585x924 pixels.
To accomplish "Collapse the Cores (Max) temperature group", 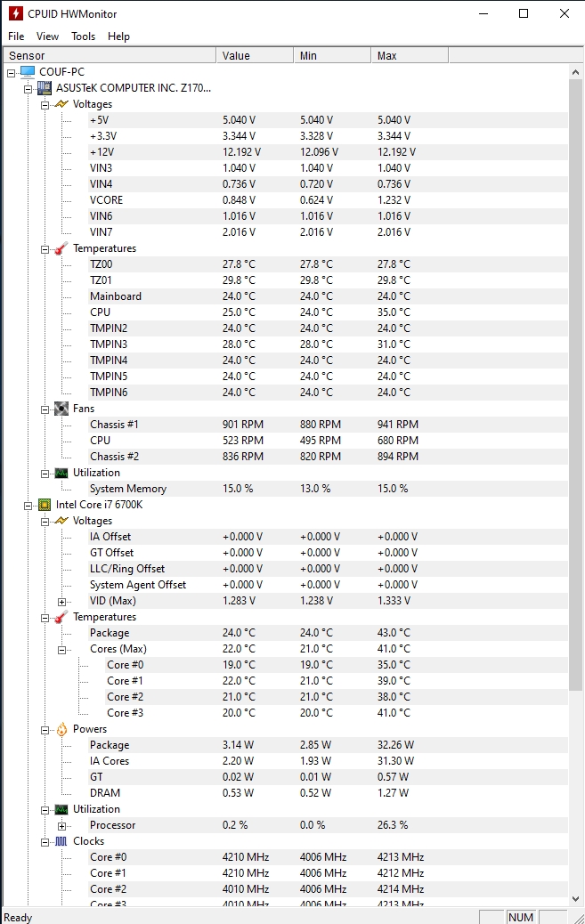I will 61,649.
